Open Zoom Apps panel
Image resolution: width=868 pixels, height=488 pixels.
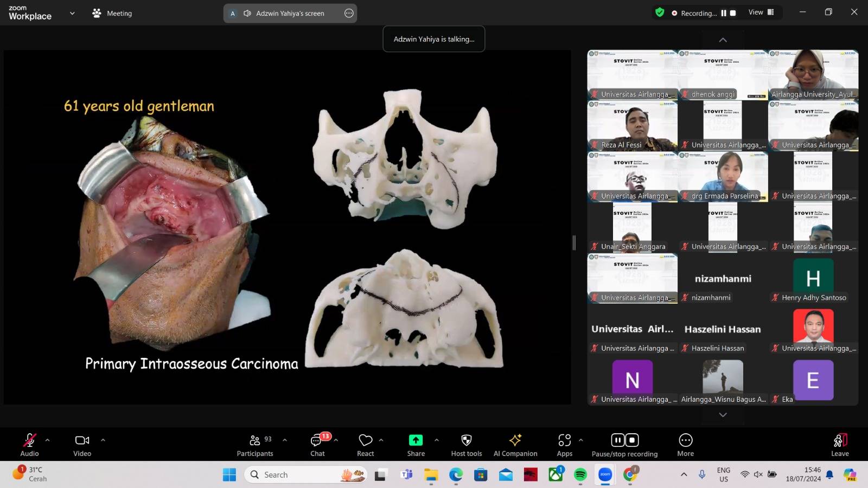tap(564, 445)
